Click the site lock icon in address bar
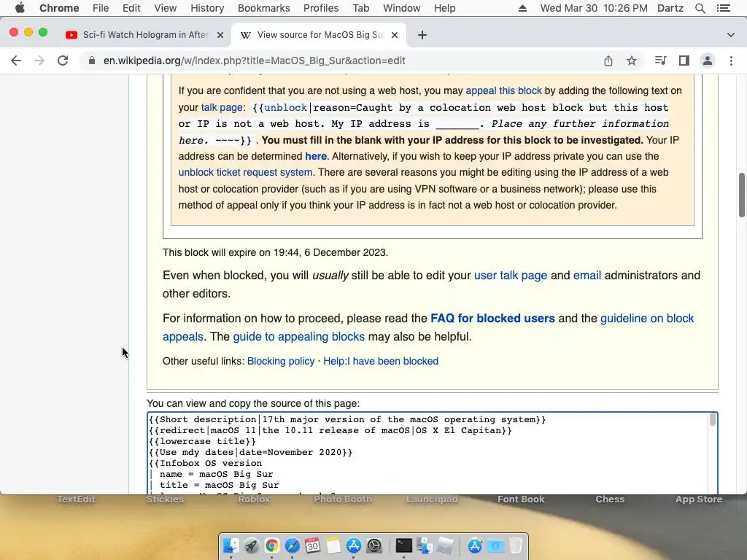The image size is (747, 560). click(91, 61)
